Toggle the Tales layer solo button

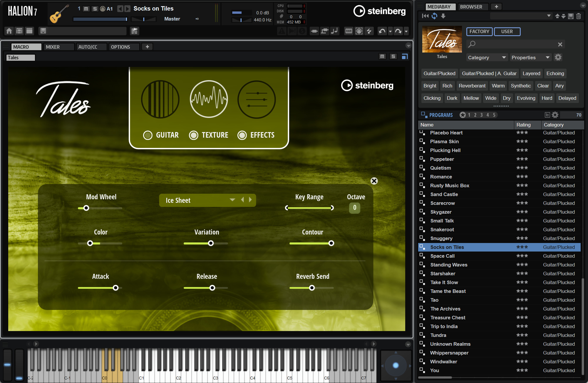coord(393,56)
